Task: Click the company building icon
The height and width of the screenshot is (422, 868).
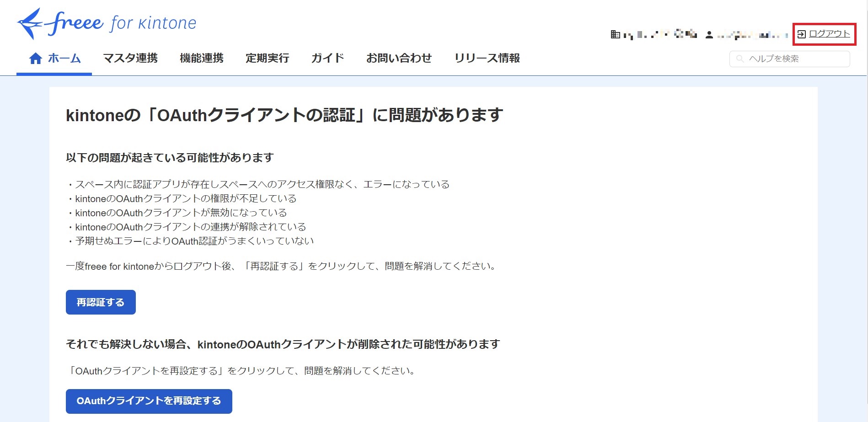Action: point(616,34)
